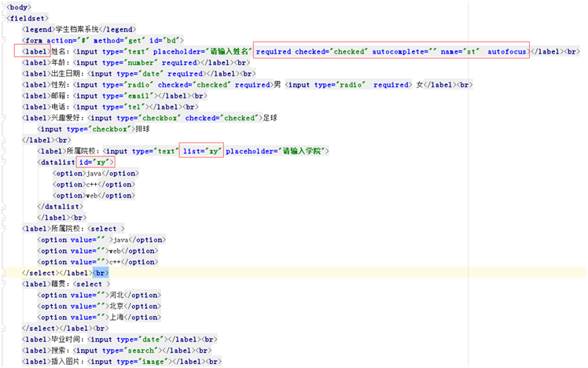Click the name='st' attribute

coord(460,51)
